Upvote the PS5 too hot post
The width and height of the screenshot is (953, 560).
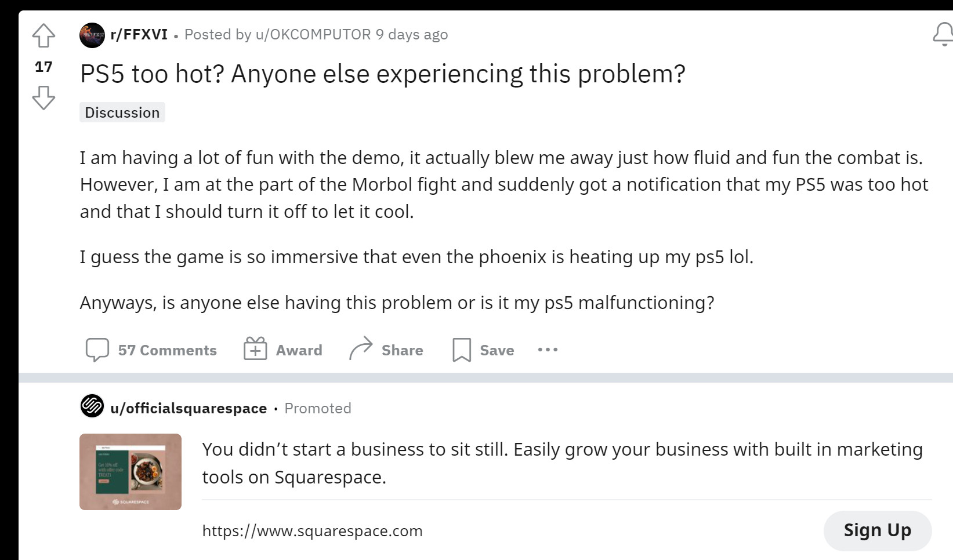coord(44,36)
